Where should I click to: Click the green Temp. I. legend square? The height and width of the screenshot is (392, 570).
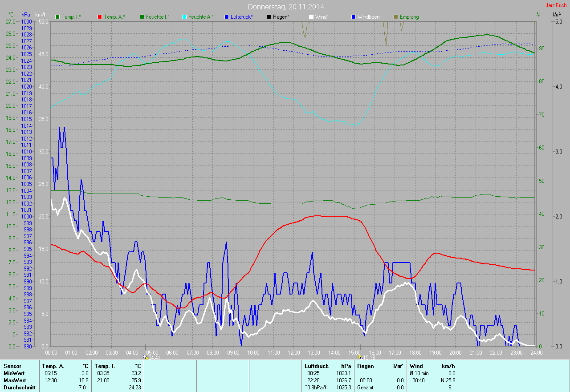coord(57,17)
